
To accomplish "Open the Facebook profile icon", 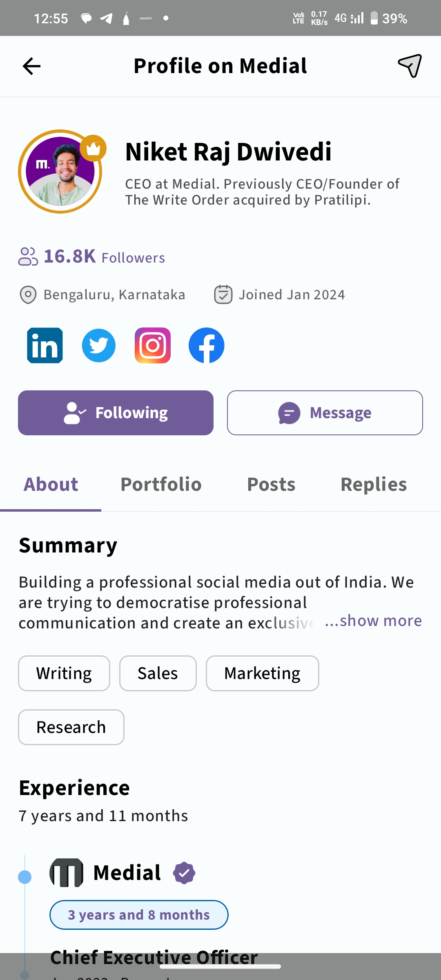I will pyautogui.click(x=207, y=345).
